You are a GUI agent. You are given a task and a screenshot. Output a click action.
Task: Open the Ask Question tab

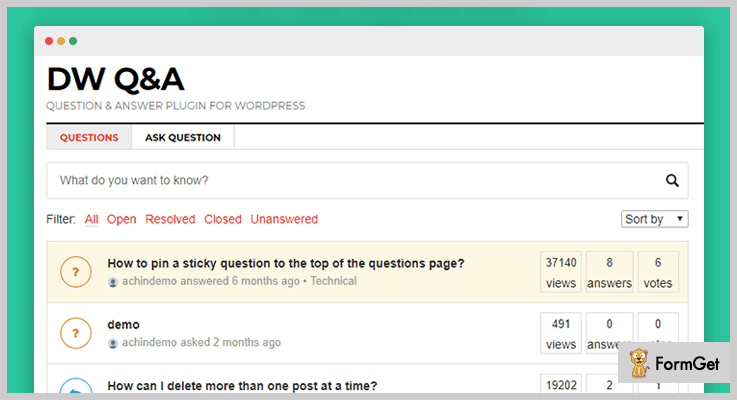tap(183, 137)
